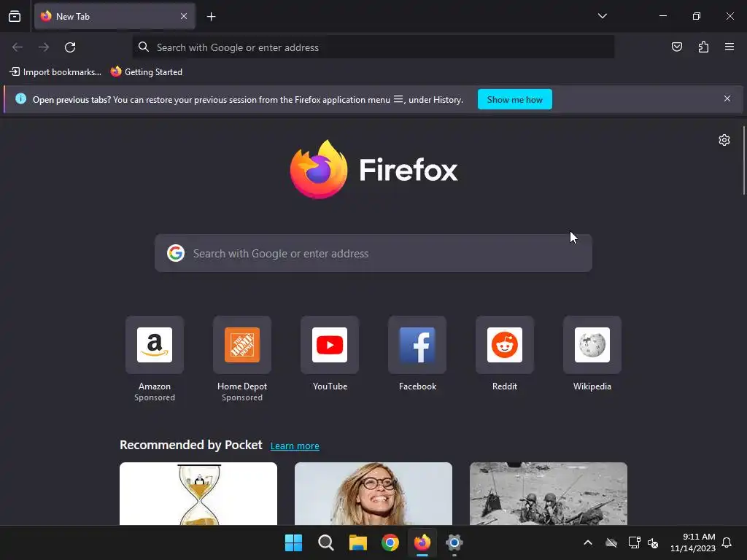Screen dimensions: 747x560
Task: Show hidden system tray icons
Action: (x=588, y=542)
